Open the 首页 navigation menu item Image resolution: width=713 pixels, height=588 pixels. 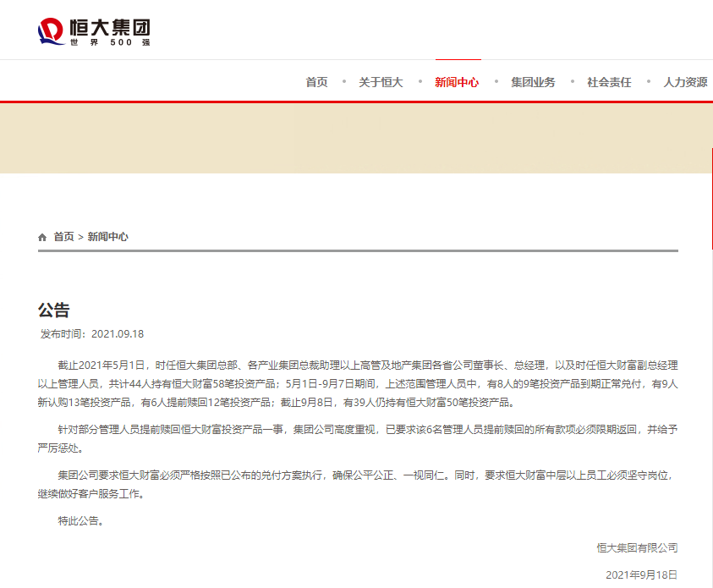tap(315, 82)
